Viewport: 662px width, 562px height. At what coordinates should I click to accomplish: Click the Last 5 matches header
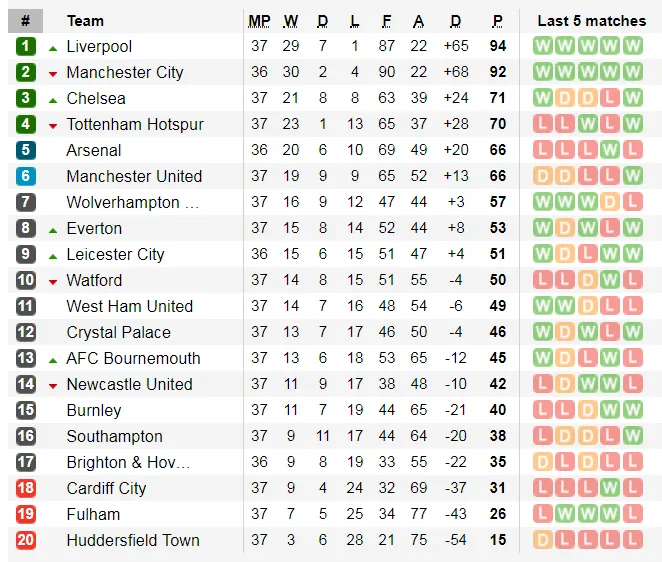[x=591, y=20]
